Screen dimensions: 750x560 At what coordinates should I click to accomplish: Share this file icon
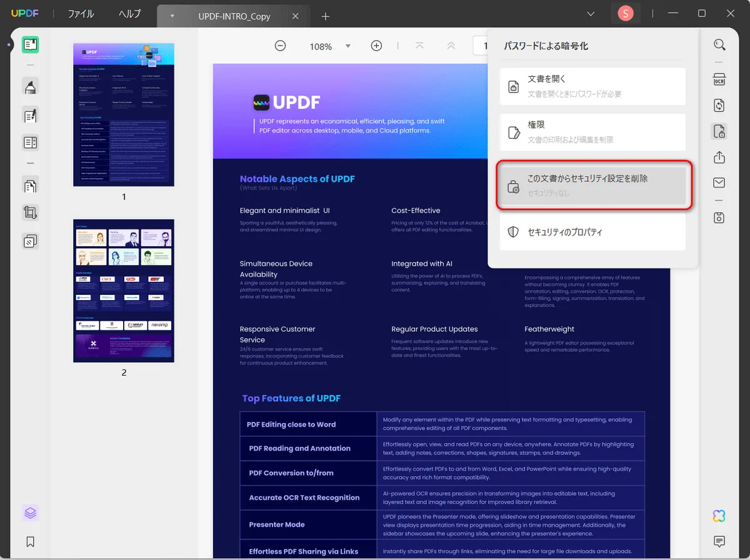[x=719, y=157]
